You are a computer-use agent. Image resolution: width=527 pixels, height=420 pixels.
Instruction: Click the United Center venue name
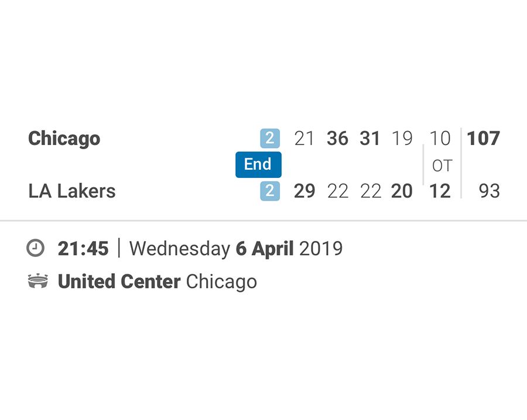click(118, 281)
